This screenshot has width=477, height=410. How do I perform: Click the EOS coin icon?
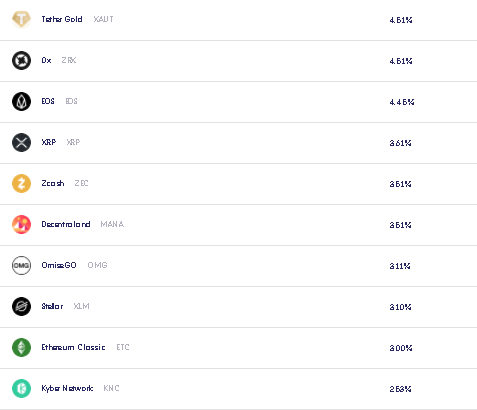coord(21,101)
